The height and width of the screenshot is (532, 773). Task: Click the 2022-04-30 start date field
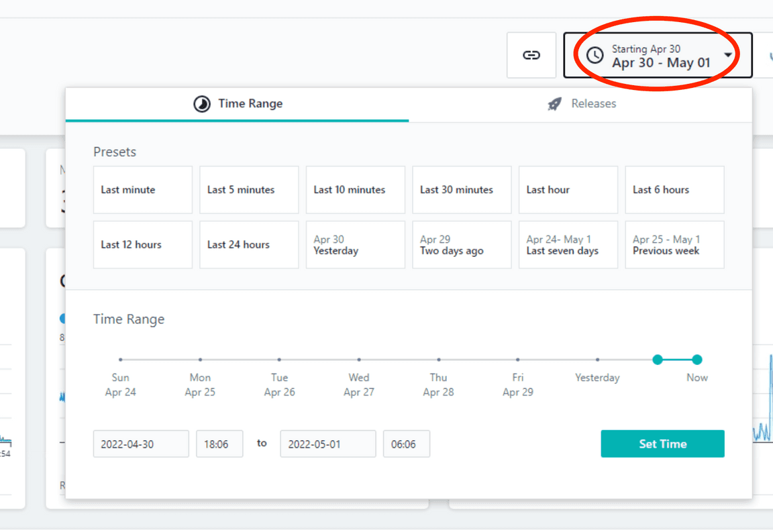pos(140,443)
